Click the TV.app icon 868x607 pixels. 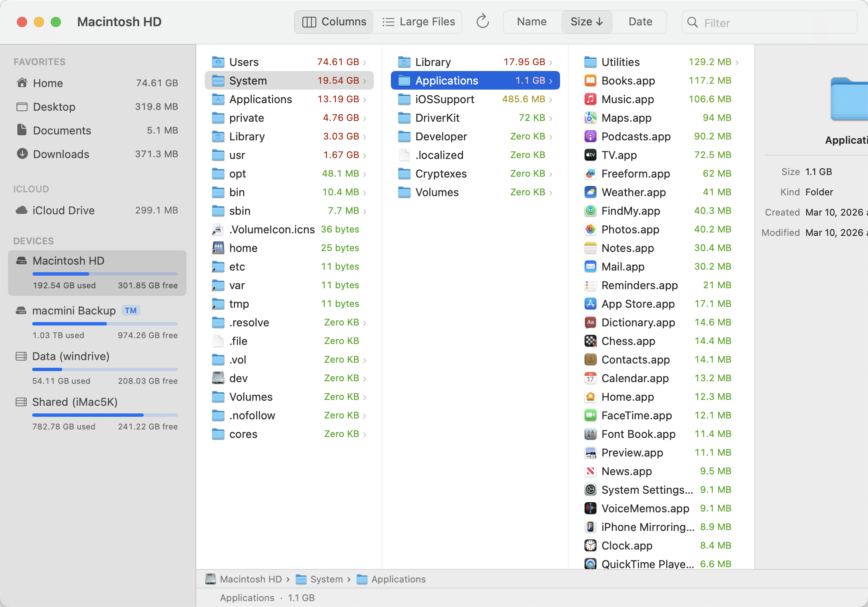point(590,155)
